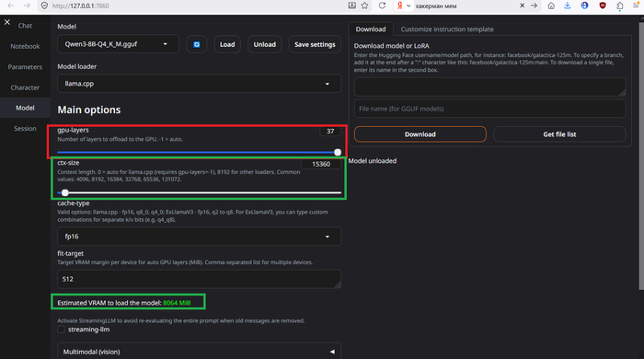This screenshot has width=644, height=359.
Task: Click the shield icon in address bar
Action: point(44,6)
